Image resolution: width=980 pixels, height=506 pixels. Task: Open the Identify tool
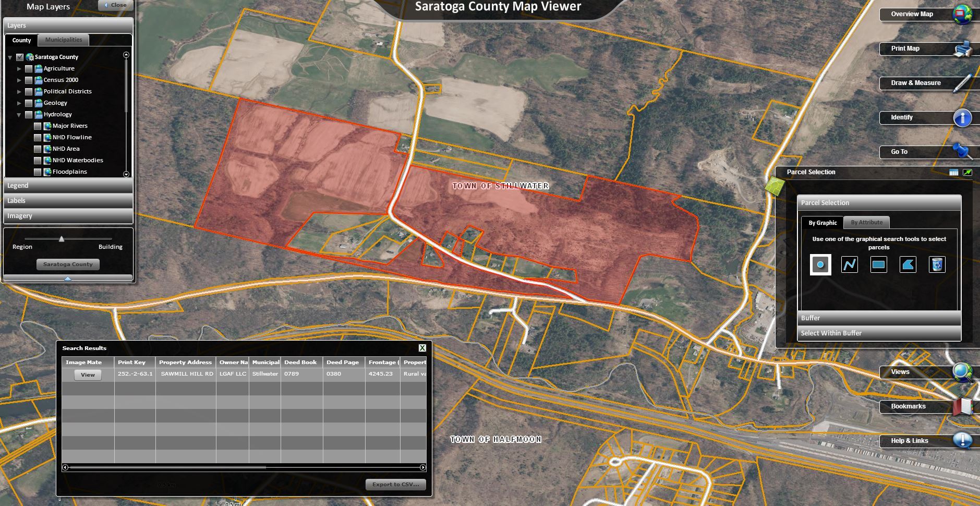click(962, 118)
